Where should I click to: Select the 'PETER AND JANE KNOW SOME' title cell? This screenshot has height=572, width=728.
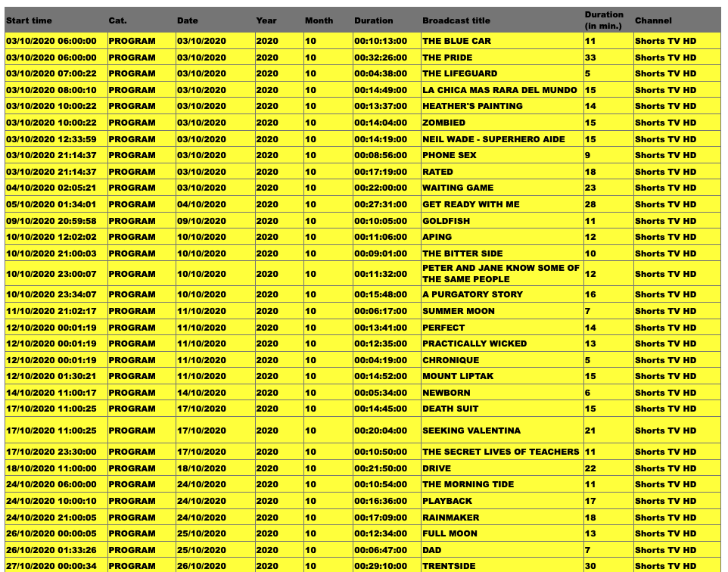coord(501,274)
